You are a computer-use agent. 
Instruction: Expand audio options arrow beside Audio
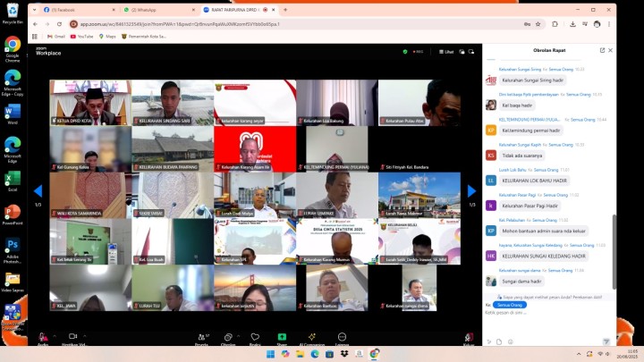coord(55,336)
